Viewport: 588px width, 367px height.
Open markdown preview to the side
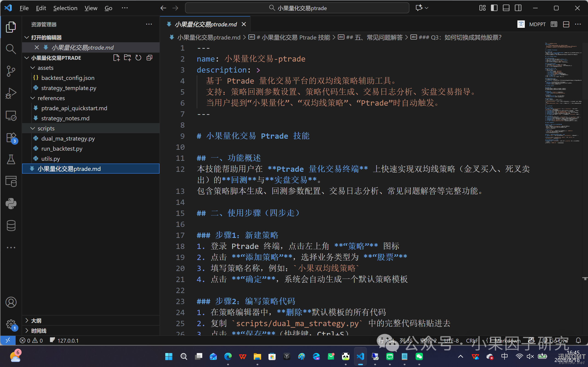554,24
